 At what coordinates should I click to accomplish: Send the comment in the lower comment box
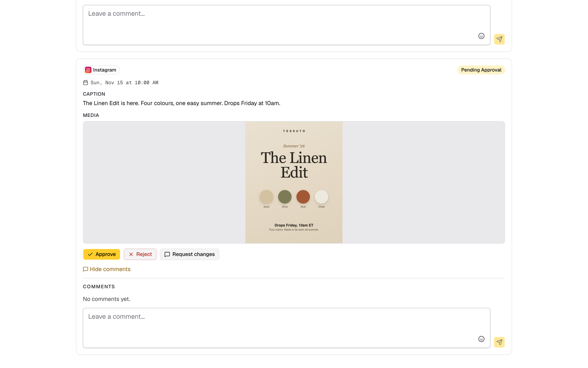[499, 342]
